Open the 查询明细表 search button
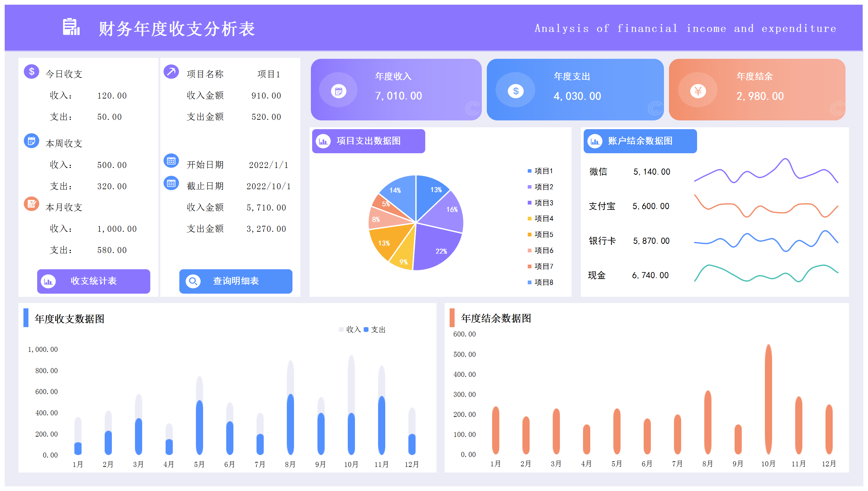The image size is (868, 491). [x=236, y=281]
